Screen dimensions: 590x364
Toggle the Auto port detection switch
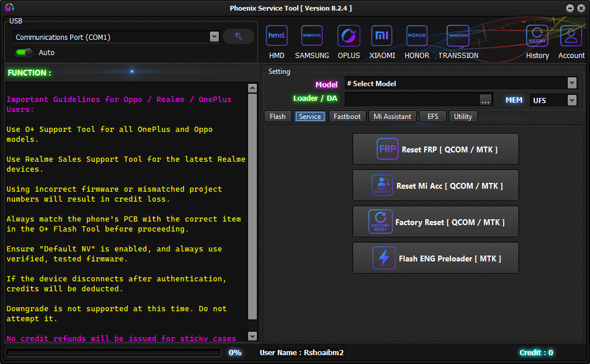24,53
